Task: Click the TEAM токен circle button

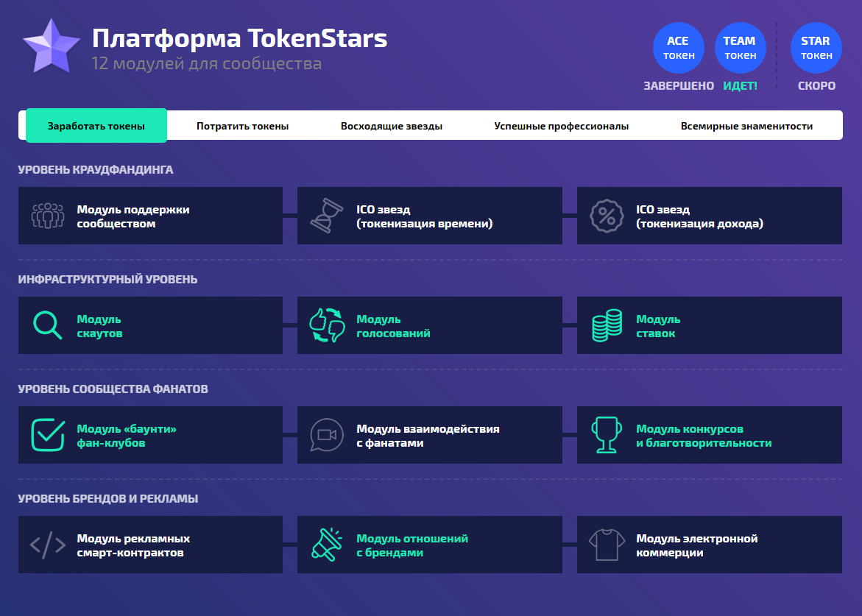Action: coord(740,48)
